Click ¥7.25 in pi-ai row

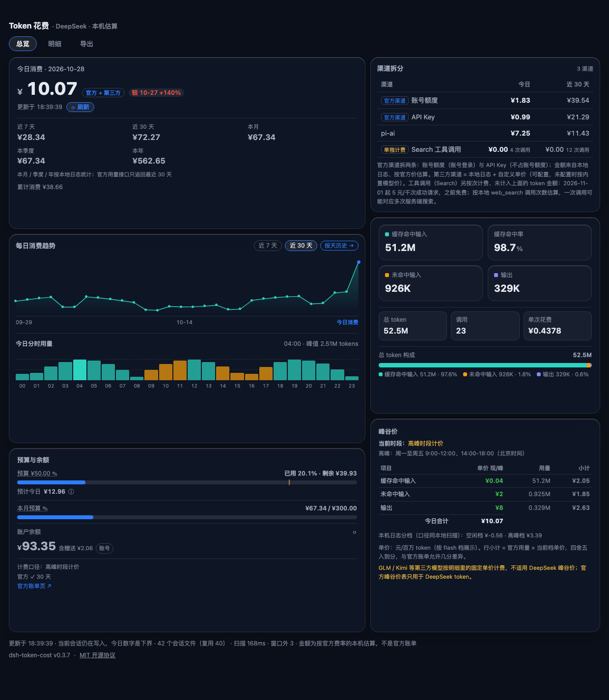pyautogui.click(x=521, y=134)
